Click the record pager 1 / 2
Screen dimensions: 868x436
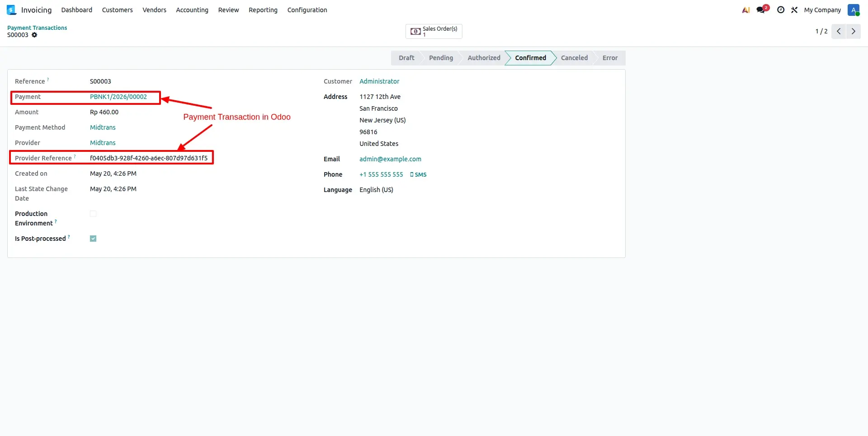pos(821,31)
